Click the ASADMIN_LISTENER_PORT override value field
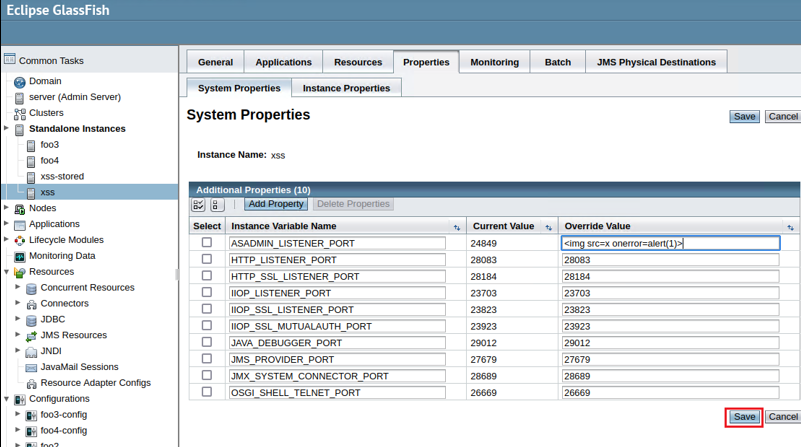 point(670,243)
